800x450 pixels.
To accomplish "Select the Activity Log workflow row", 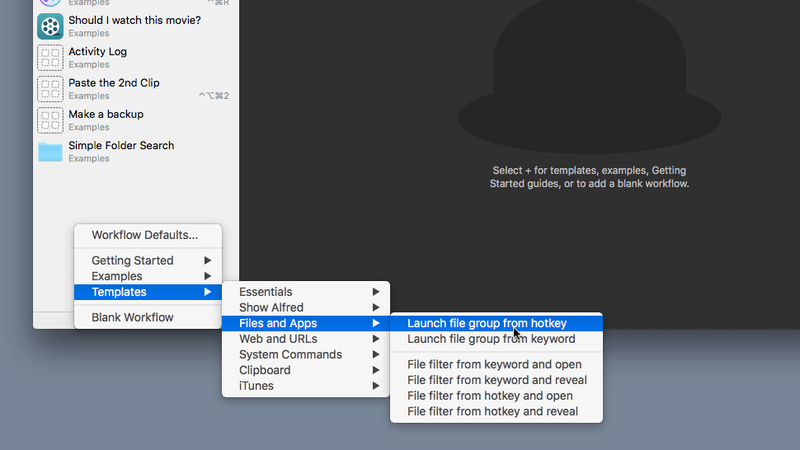I will click(136, 58).
